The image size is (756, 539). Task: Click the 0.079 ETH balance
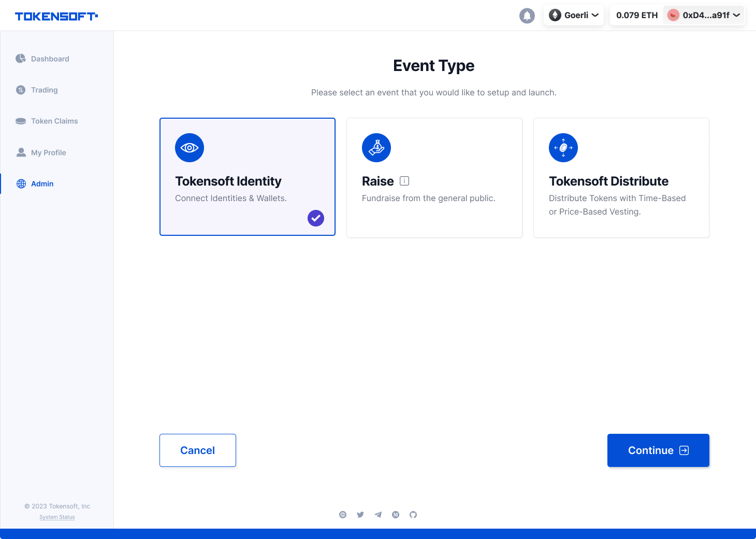click(x=637, y=15)
